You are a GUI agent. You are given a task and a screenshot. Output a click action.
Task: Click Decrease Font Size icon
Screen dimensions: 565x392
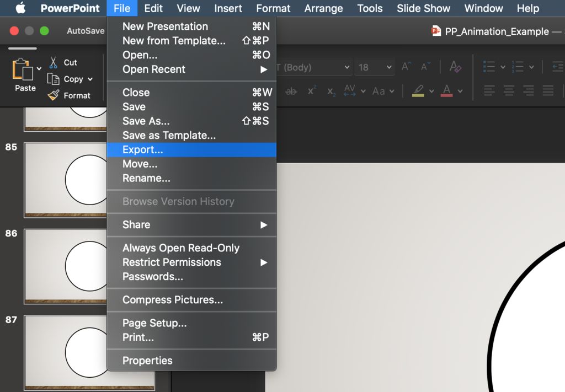click(425, 67)
